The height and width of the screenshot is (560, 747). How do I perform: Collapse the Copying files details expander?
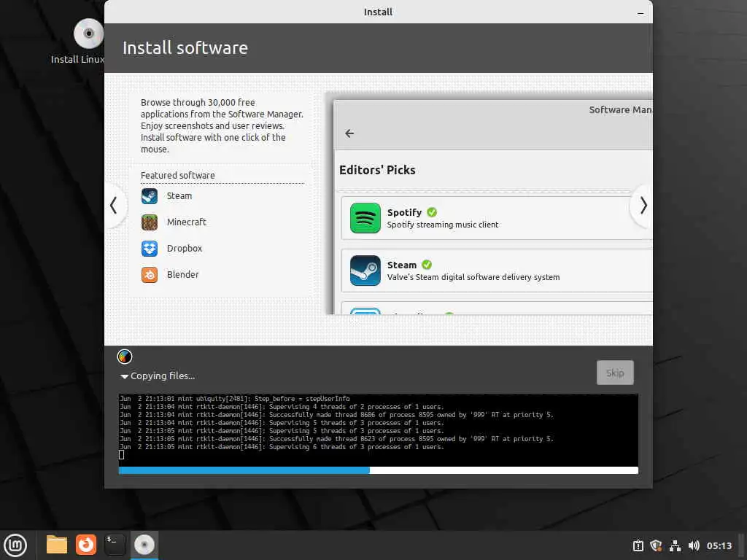[124, 377]
